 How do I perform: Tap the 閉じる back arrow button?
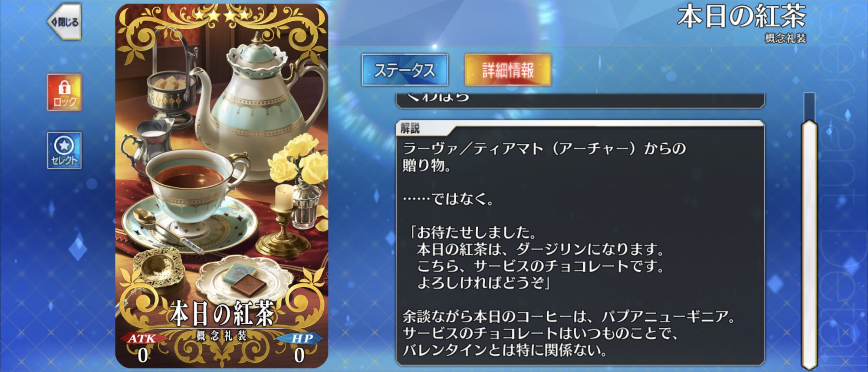pyautogui.click(x=64, y=22)
